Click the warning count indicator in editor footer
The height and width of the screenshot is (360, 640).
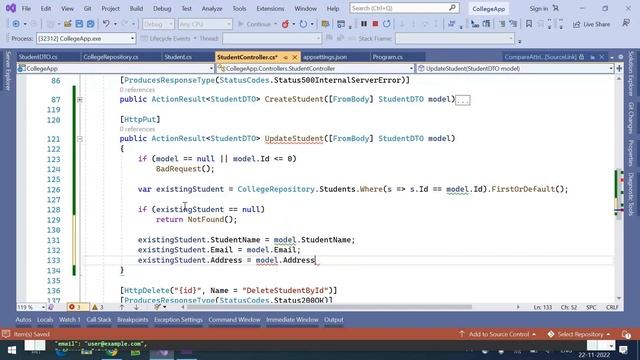98,307
